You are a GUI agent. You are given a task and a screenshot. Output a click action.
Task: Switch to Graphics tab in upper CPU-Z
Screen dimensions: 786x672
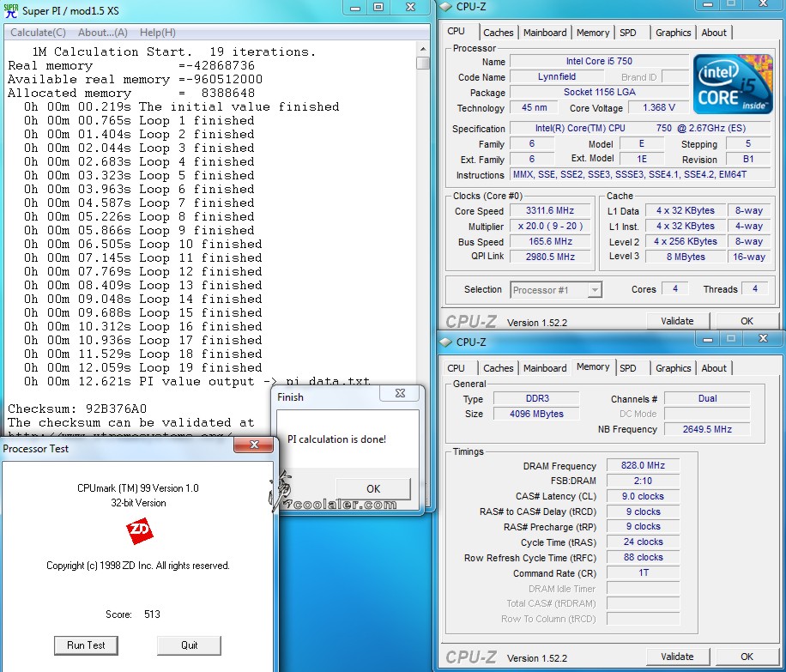pyautogui.click(x=674, y=33)
